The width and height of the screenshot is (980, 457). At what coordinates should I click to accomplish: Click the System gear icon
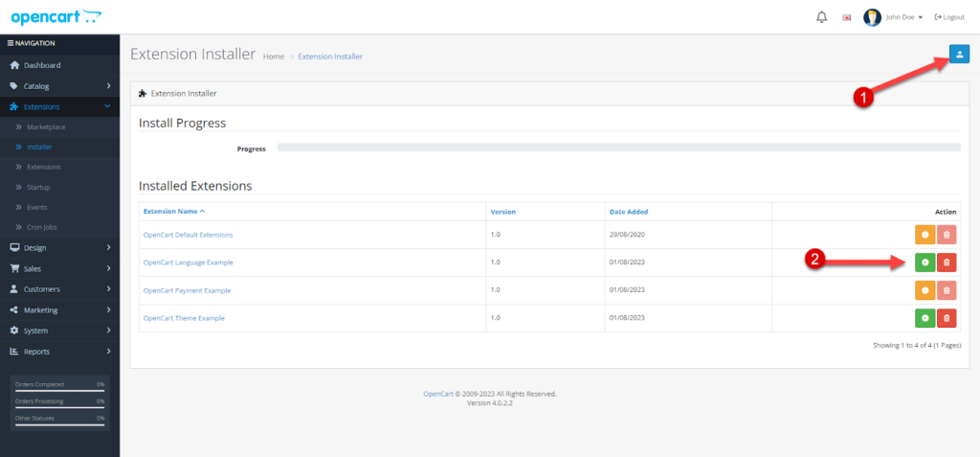point(14,331)
